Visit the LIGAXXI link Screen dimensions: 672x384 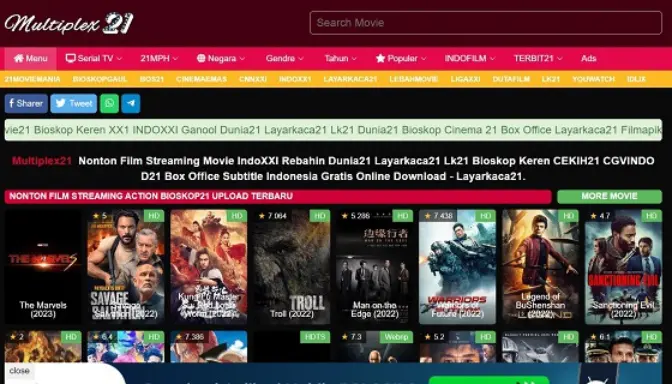[x=465, y=79]
